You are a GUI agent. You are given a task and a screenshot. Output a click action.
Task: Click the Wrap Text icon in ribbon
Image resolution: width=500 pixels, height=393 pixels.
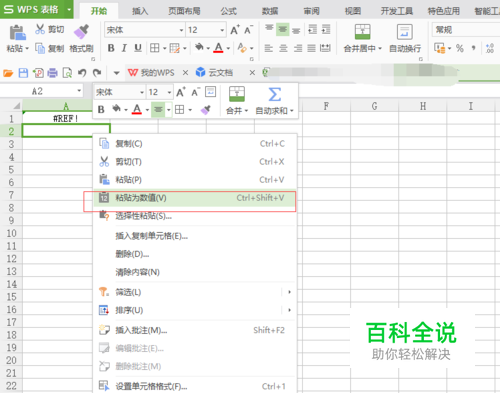click(x=405, y=32)
